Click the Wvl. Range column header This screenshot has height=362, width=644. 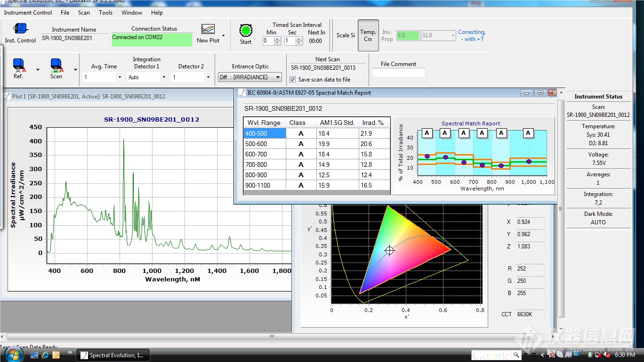click(x=265, y=123)
